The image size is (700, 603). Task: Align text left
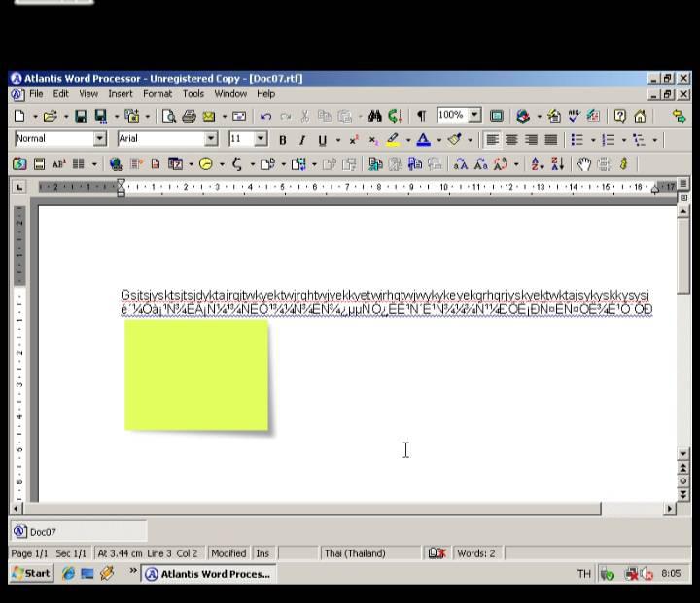[x=492, y=140]
